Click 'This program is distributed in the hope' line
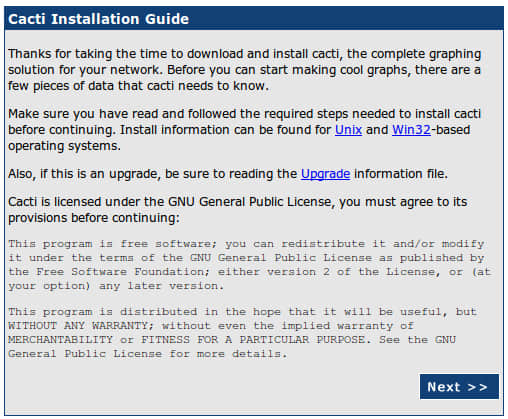 tap(242, 312)
